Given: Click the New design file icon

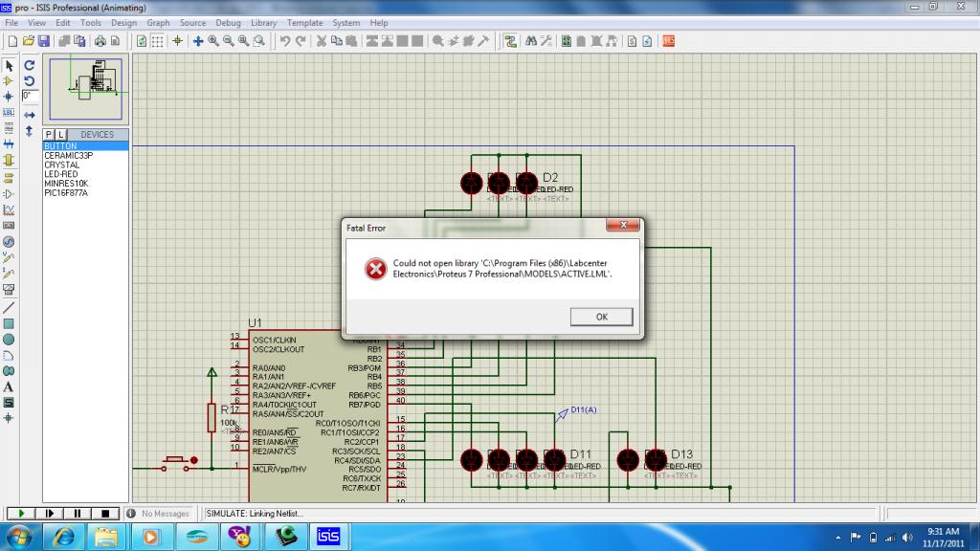Looking at the screenshot, I should pyautogui.click(x=13, y=41).
